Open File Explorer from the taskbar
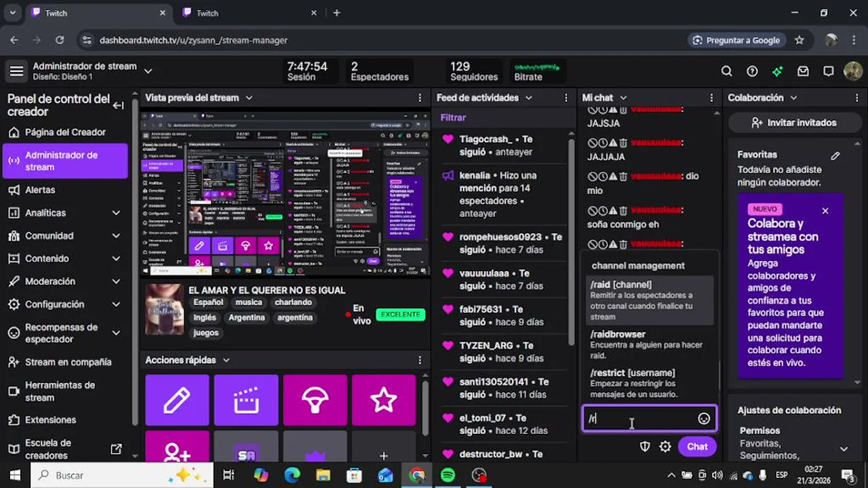The height and width of the screenshot is (488, 868). (x=323, y=475)
